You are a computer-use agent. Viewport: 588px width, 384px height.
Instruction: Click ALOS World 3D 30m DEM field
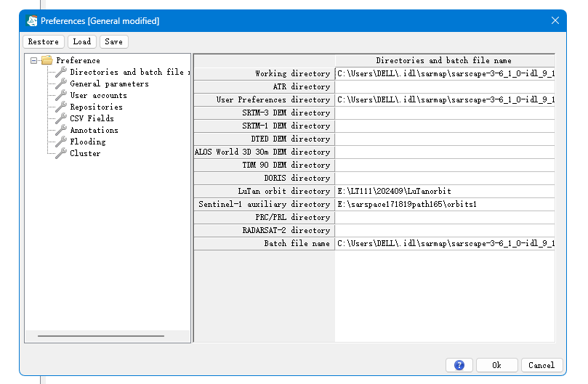(x=445, y=152)
